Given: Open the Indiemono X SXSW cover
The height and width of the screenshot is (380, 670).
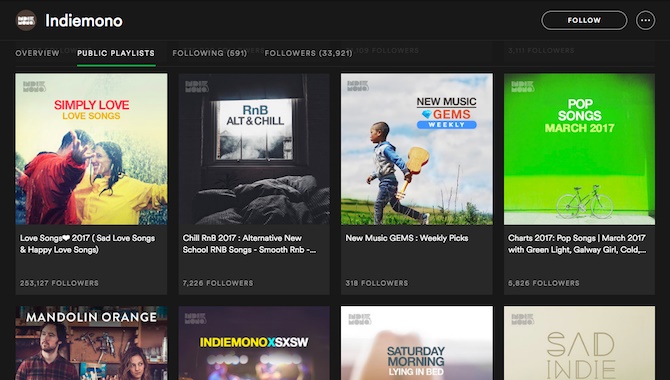Looking at the screenshot, I should [254, 343].
